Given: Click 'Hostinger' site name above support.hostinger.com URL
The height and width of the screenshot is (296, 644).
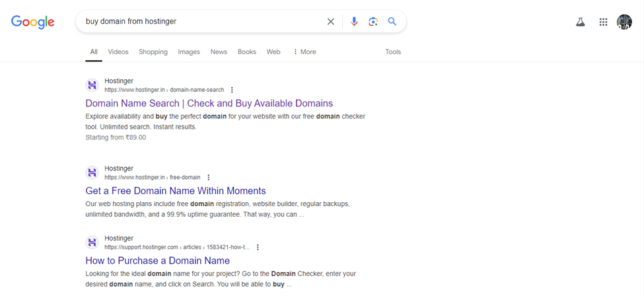Looking at the screenshot, I should click(119, 239).
